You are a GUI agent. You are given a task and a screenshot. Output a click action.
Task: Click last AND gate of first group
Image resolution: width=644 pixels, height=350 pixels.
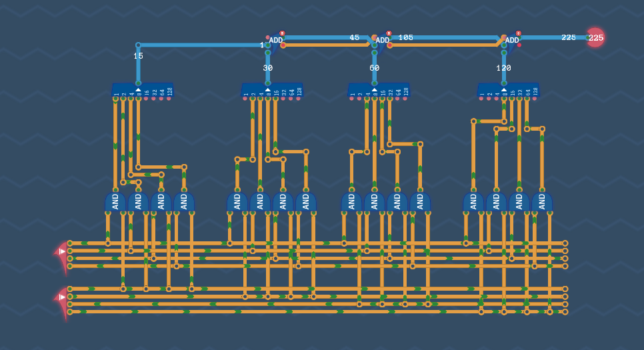pyautogui.click(x=184, y=202)
